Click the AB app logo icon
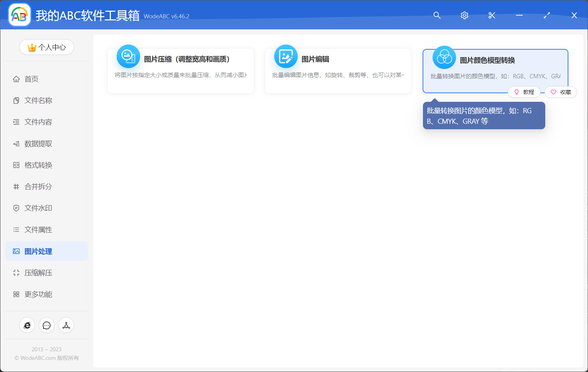588x372 pixels. pyautogui.click(x=19, y=15)
